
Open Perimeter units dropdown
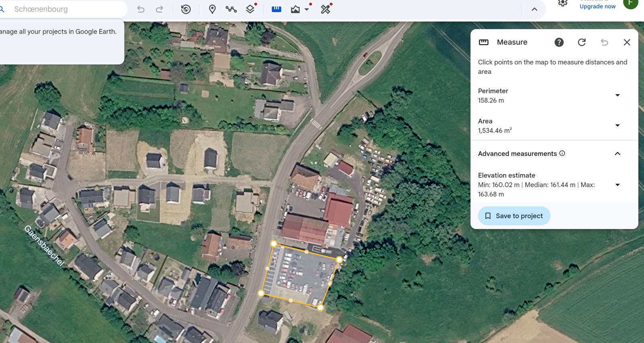(x=617, y=95)
